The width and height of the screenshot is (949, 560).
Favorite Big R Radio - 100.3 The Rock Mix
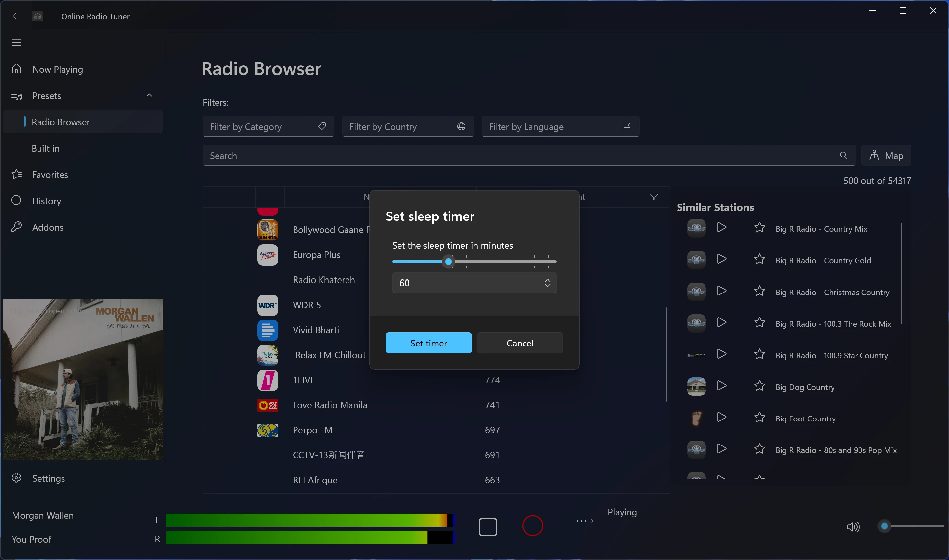click(x=759, y=322)
